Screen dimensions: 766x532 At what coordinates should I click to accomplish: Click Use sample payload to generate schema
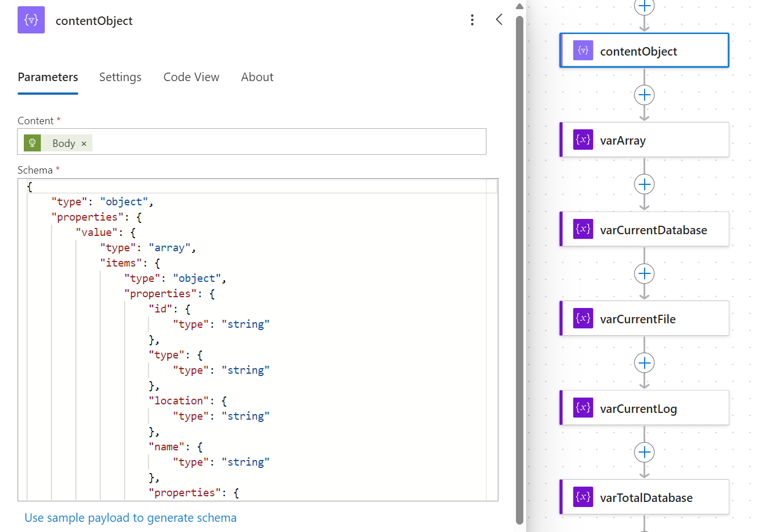click(x=130, y=517)
